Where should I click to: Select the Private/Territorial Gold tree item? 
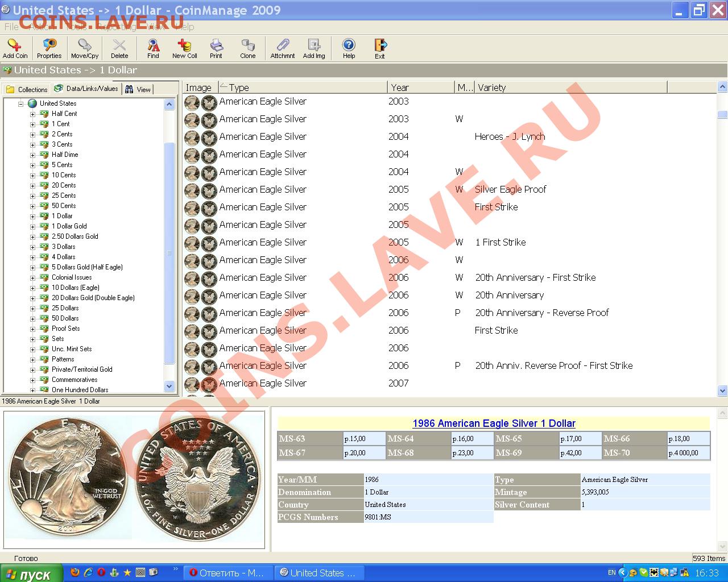pos(82,369)
